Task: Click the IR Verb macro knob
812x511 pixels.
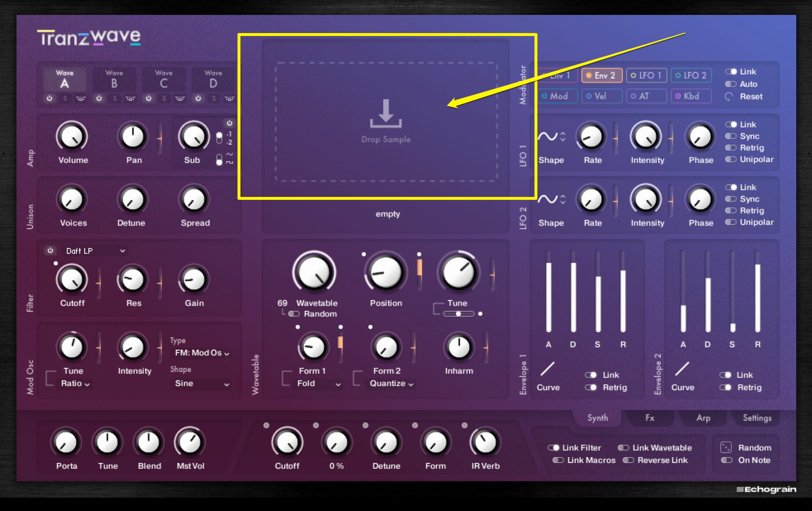Action: 485,442
